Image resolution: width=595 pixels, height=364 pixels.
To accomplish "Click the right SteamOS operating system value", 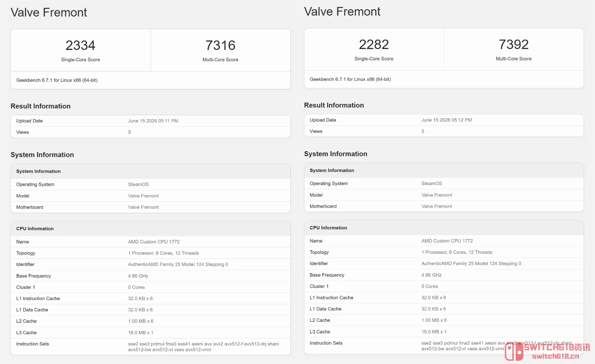I will coord(432,183).
